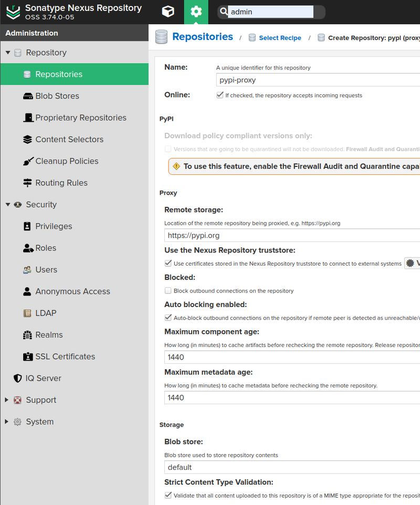Uncheck the Online checkbox

220,95
